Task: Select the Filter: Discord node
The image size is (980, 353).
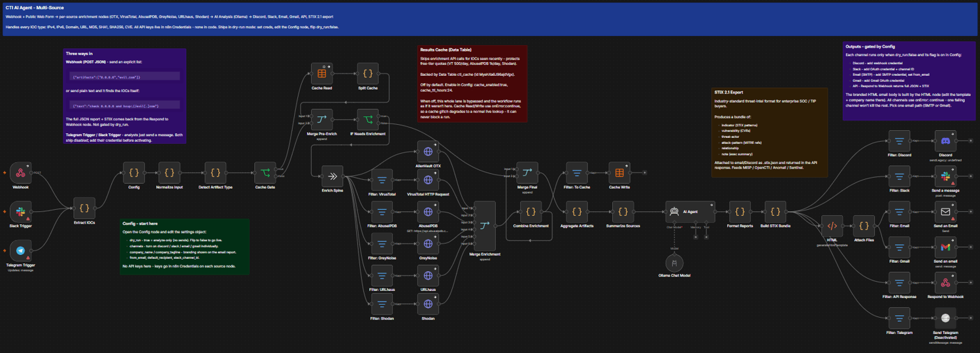Action: coord(899,141)
